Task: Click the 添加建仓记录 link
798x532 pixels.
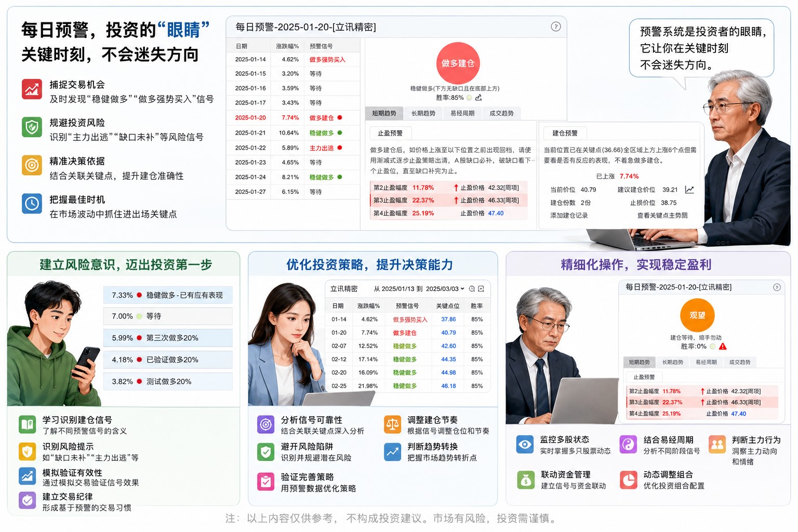Action: click(569, 216)
